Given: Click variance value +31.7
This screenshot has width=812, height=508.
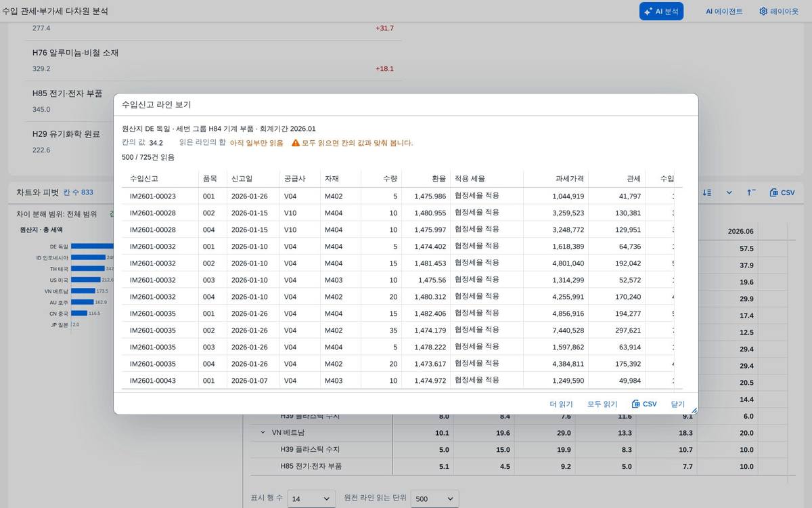Looking at the screenshot, I should pos(384,28).
